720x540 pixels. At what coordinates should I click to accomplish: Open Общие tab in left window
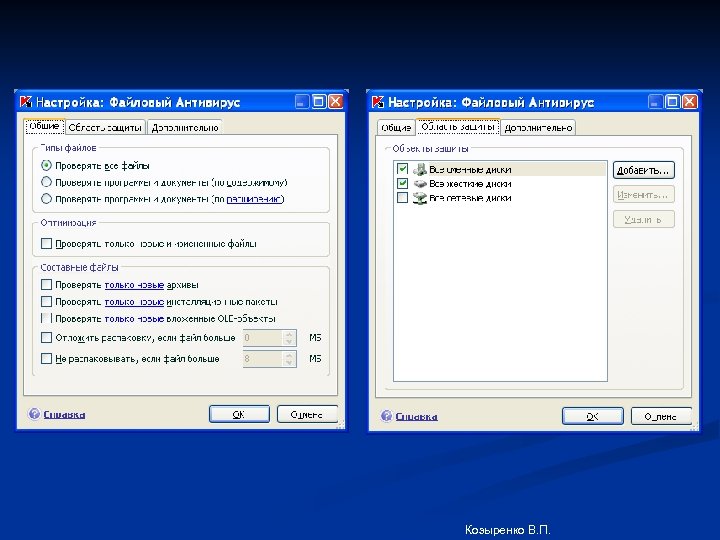point(44,126)
